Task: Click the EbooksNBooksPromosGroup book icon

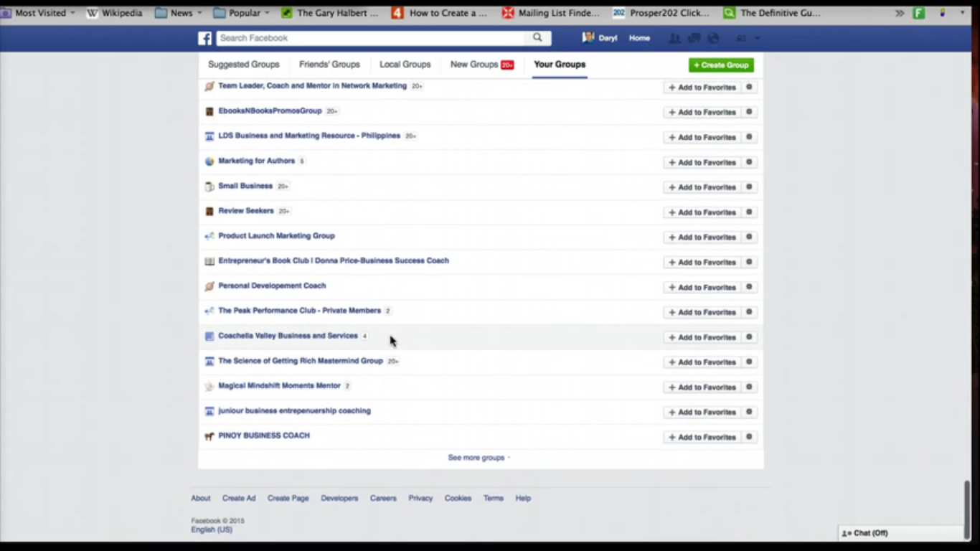Action: coord(209,111)
